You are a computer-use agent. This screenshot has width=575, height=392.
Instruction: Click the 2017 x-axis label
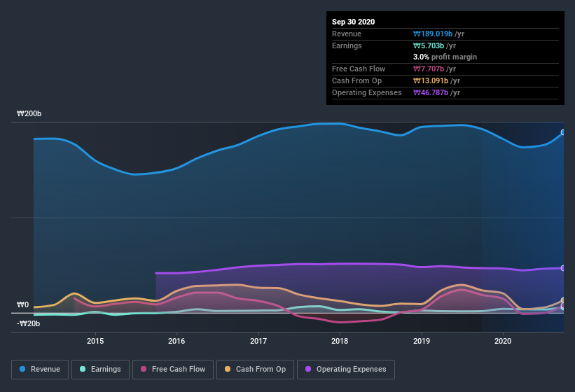pos(258,341)
